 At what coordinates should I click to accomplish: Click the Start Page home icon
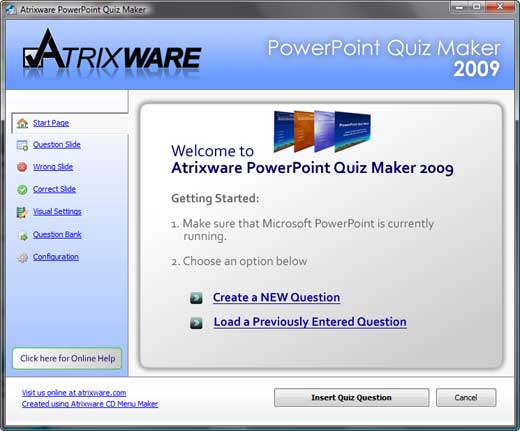point(22,123)
